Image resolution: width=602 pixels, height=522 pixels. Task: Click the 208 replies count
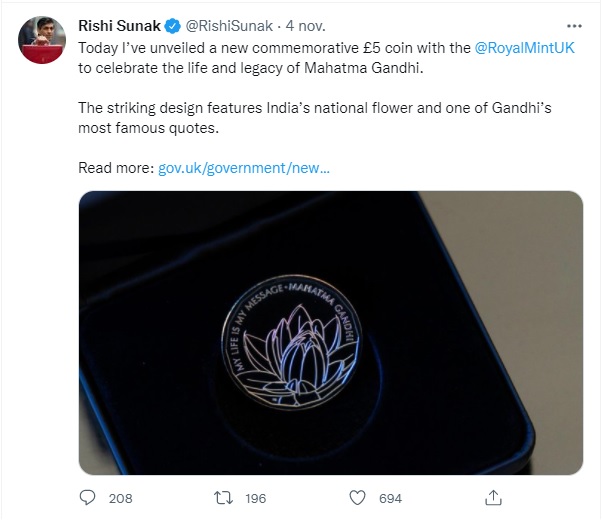coord(120,498)
